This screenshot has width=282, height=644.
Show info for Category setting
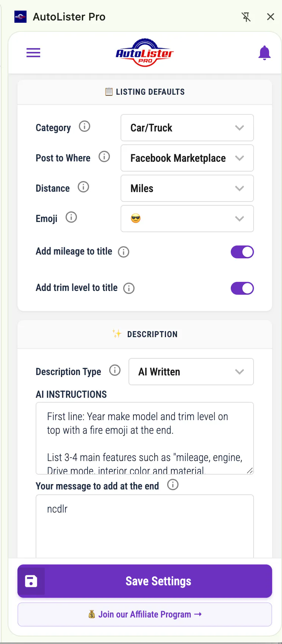coord(85,126)
